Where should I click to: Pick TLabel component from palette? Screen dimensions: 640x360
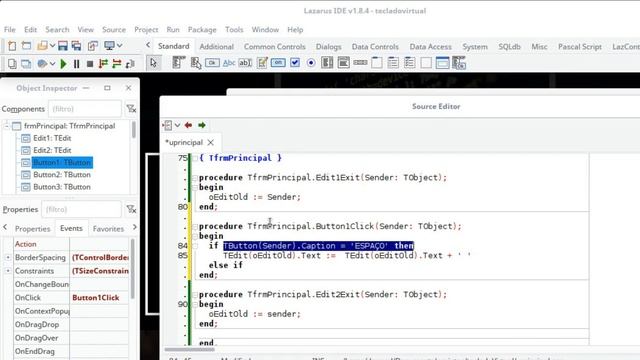[229, 63]
